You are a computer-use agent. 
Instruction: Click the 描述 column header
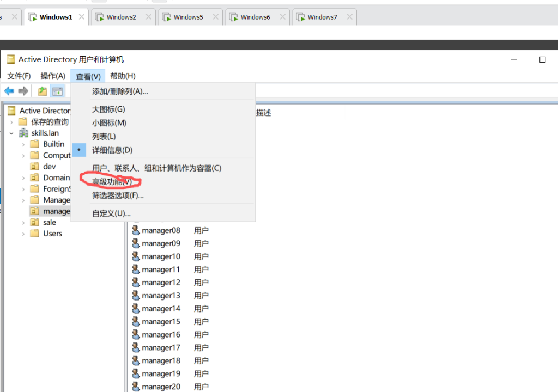[264, 113]
